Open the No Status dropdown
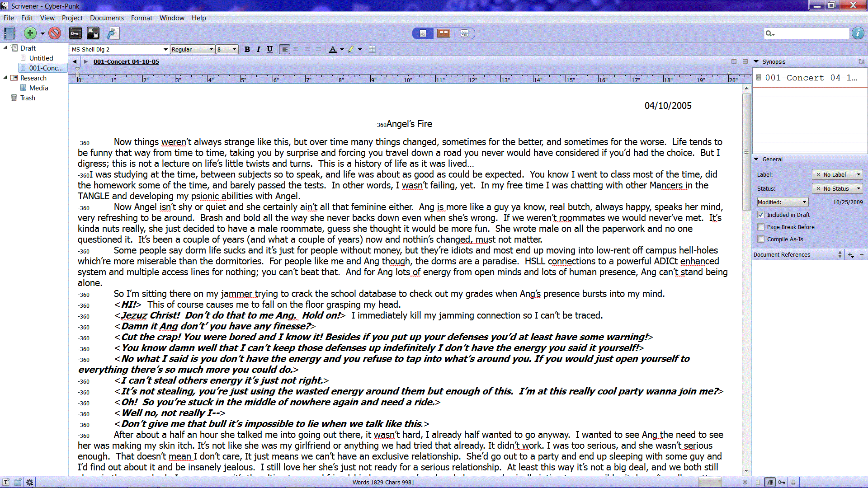The image size is (868, 488). pos(838,189)
